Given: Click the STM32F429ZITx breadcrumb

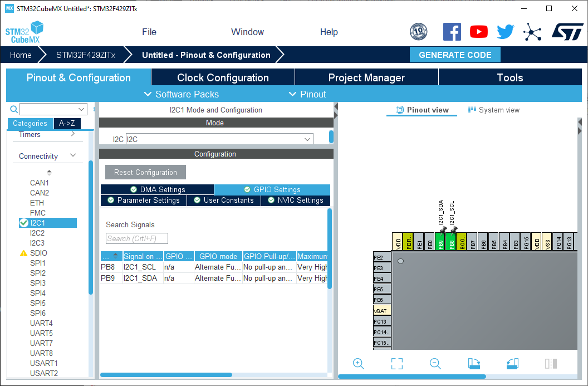Looking at the screenshot, I should tap(86, 55).
